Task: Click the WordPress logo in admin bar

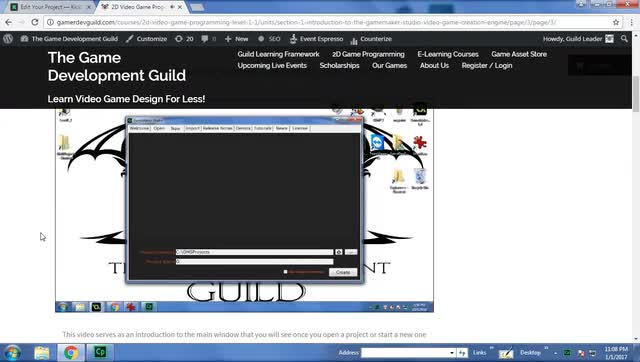Action: (x=8, y=39)
